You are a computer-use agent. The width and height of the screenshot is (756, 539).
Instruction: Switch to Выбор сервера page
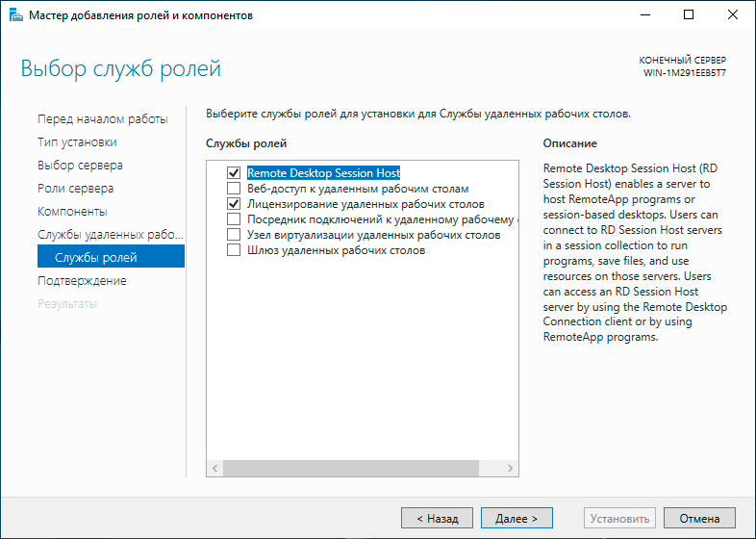point(80,165)
